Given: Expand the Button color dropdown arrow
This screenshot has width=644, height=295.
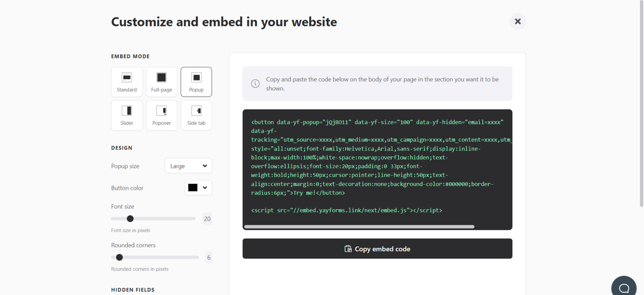Looking at the screenshot, I should [x=205, y=188].
